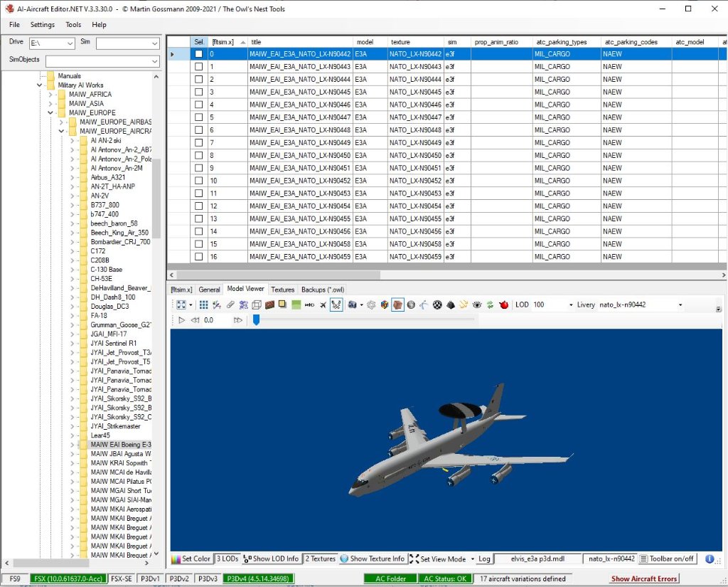Click the grid icon in model viewer toolbar

[x=204, y=305]
